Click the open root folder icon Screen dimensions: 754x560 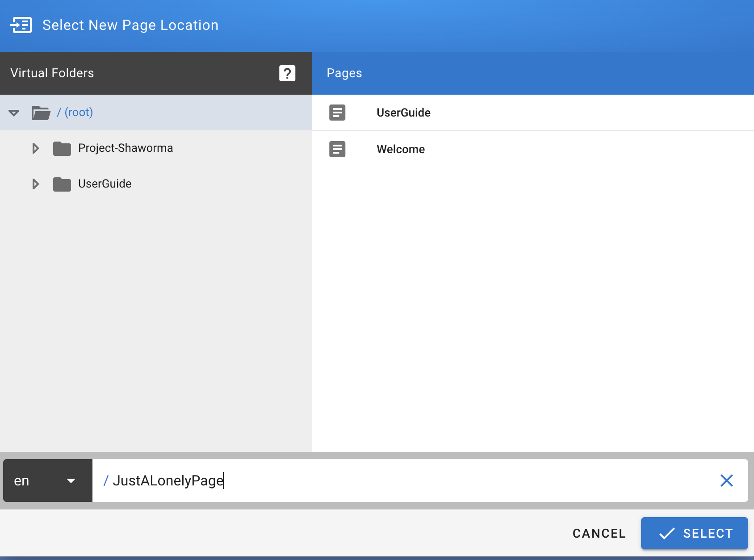[41, 113]
